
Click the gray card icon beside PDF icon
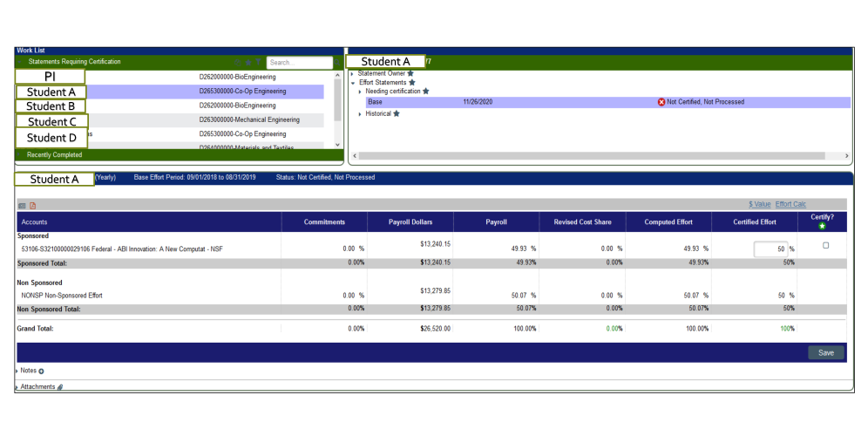(x=22, y=206)
